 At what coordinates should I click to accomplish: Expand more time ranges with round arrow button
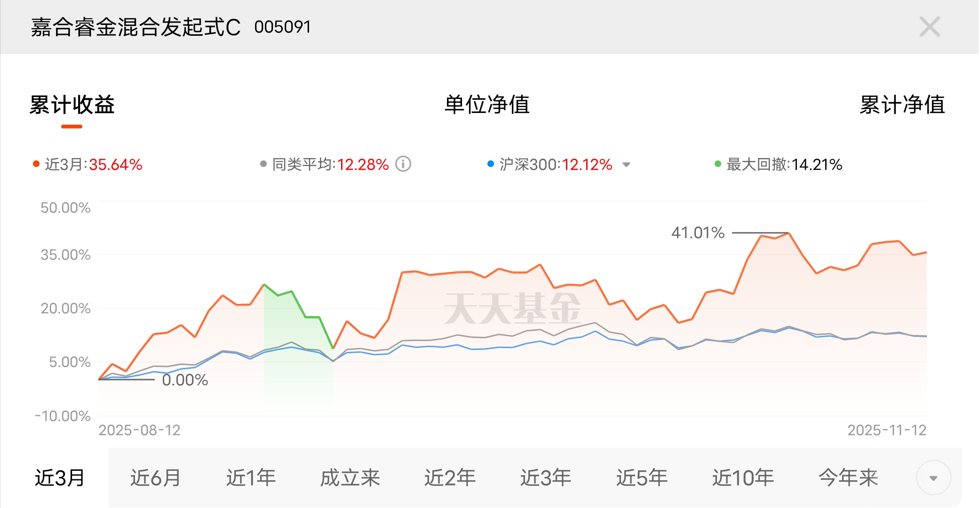(933, 478)
